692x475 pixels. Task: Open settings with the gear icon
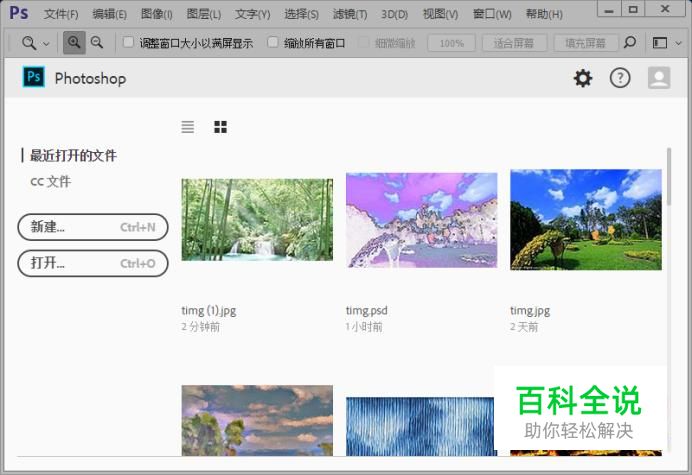pos(583,78)
